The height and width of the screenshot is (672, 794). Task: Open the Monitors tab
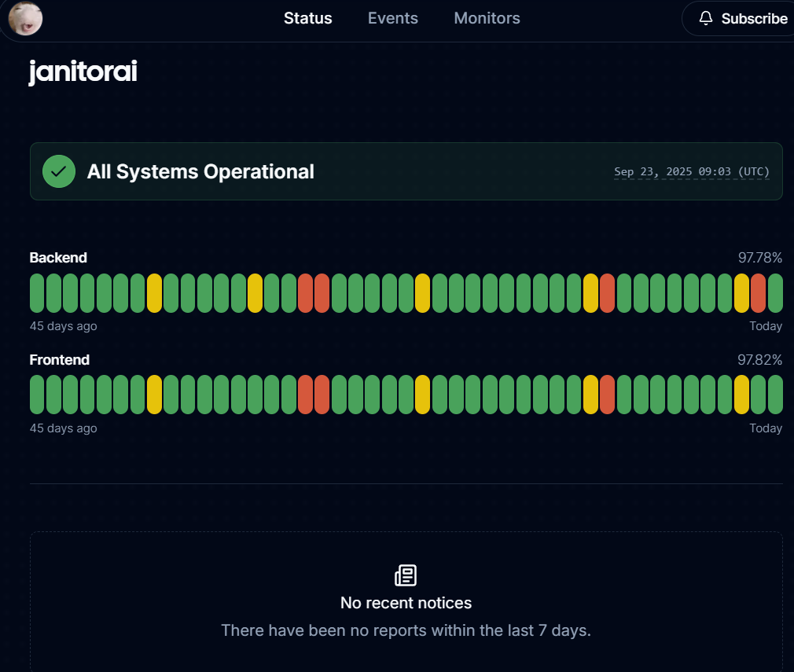(487, 18)
